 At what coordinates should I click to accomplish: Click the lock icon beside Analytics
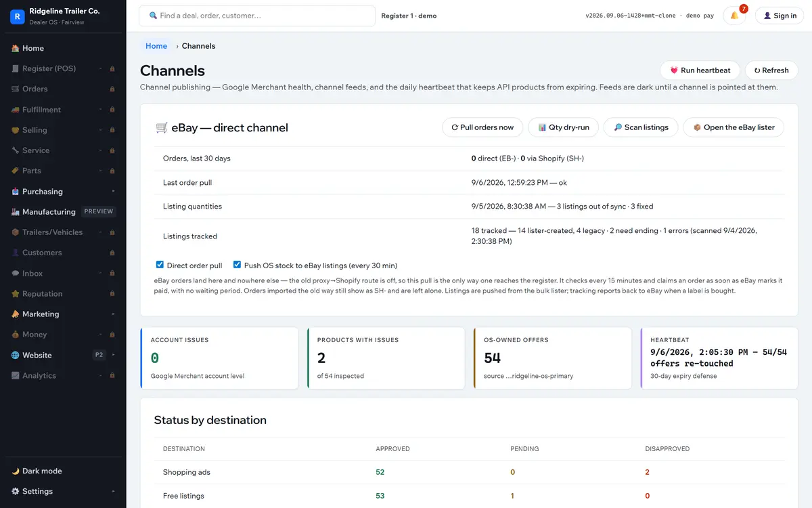tap(112, 376)
